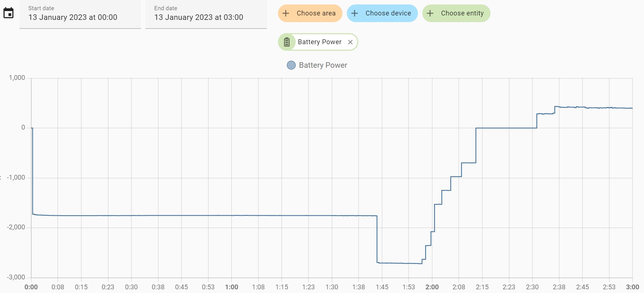Image resolution: width=644 pixels, height=293 pixels.
Task: Click the -2,000 y-axis label
Action: (x=16, y=227)
